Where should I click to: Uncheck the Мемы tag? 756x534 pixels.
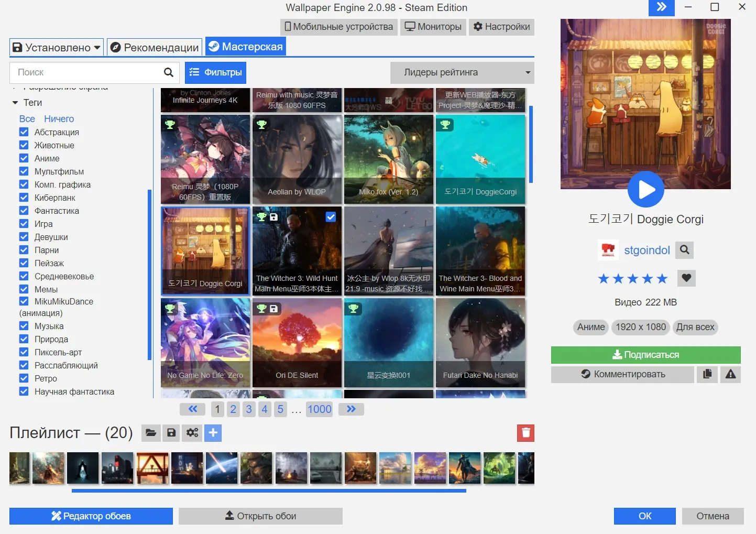point(24,289)
